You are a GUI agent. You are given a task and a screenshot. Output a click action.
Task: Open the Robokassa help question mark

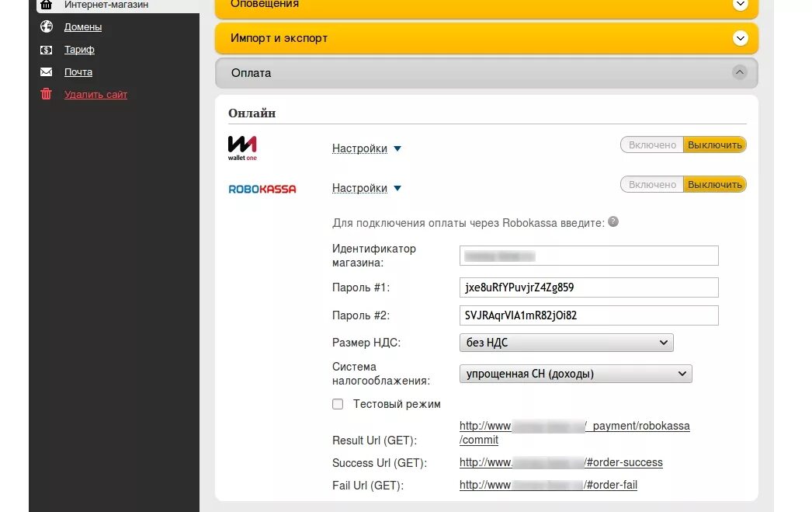click(x=612, y=221)
